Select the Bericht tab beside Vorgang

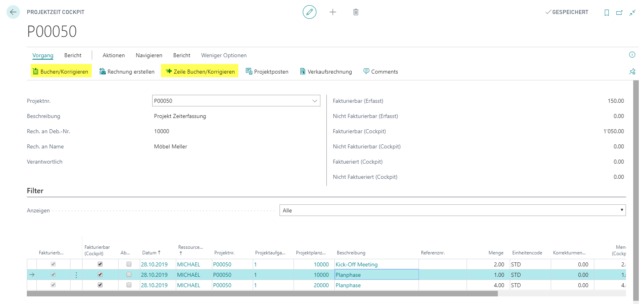73,55
